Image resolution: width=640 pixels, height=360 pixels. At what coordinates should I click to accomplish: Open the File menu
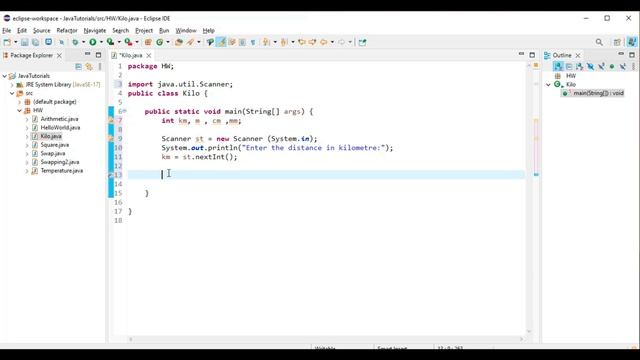(x=7, y=31)
